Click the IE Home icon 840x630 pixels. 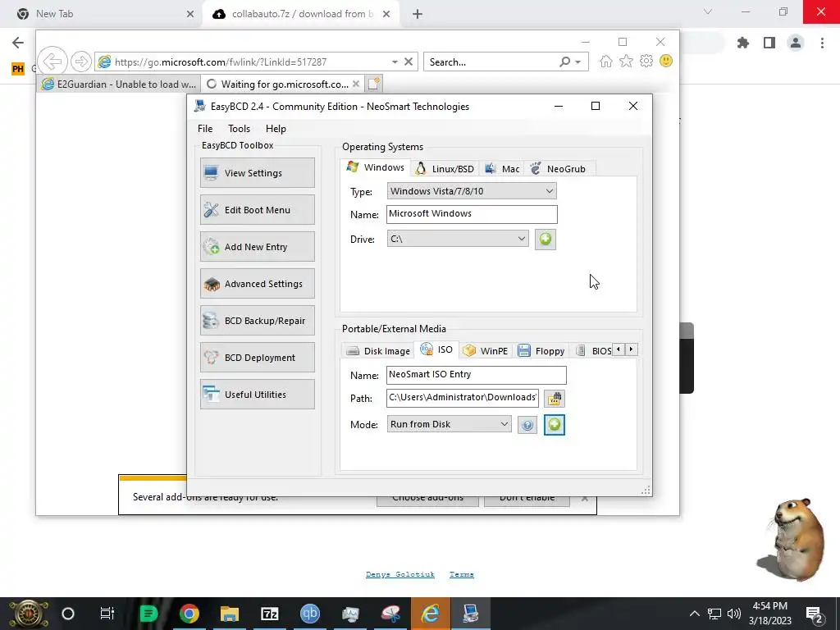(x=606, y=62)
